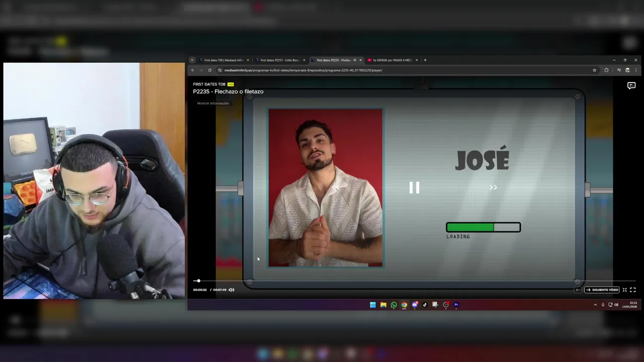Viewport: 644px width, 362px height.
Task: Pause the video with the center pause icon
Action: coord(414,188)
